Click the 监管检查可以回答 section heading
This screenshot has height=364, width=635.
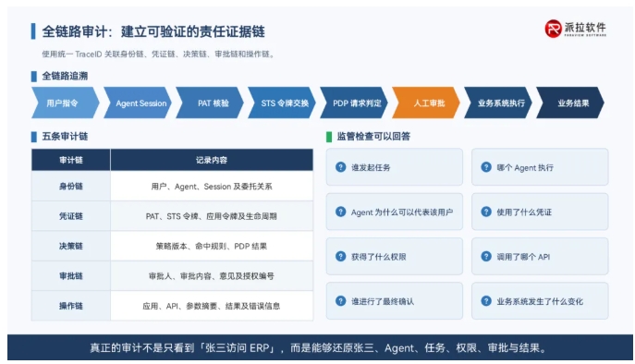373,137
